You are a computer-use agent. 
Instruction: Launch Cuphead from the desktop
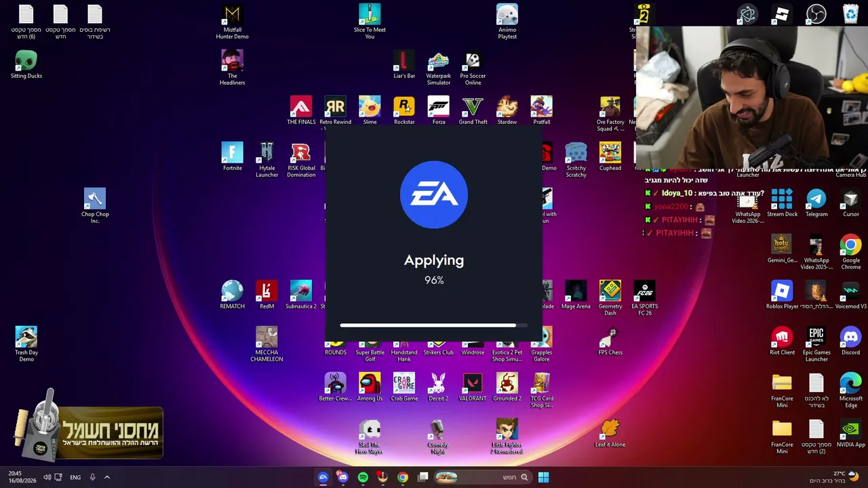610,157
